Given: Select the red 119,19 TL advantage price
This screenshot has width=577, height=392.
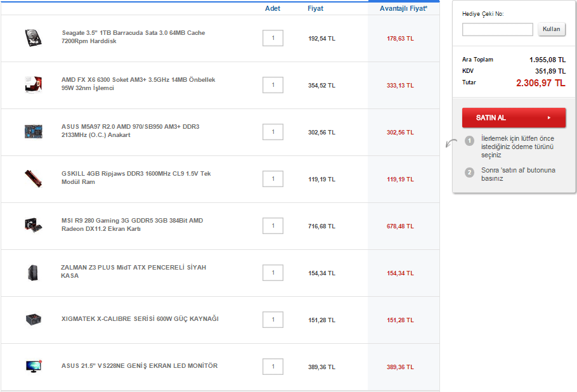Looking at the screenshot, I should [x=400, y=180].
